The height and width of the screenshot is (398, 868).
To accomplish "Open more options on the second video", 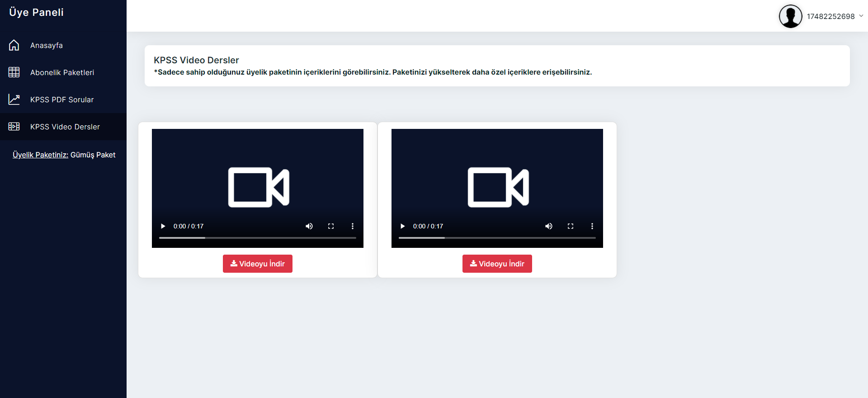I will coord(592,226).
